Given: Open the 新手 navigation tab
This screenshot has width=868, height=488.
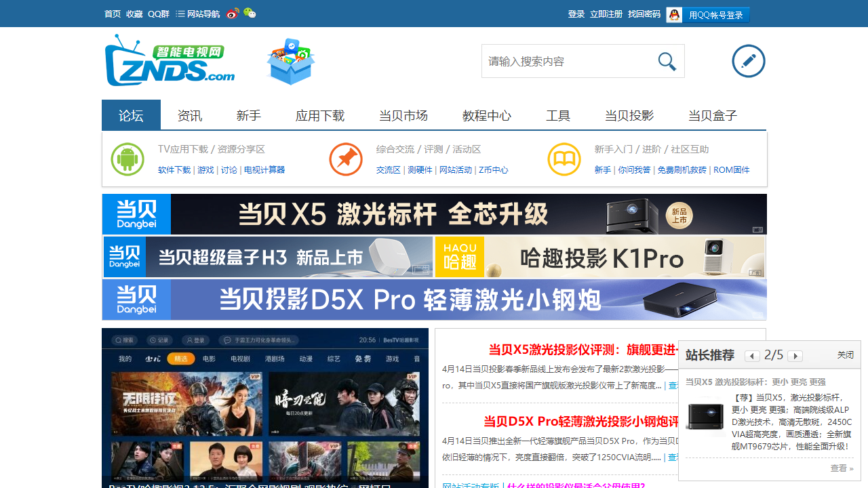Looking at the screenshot, I should tap(249, 115).
